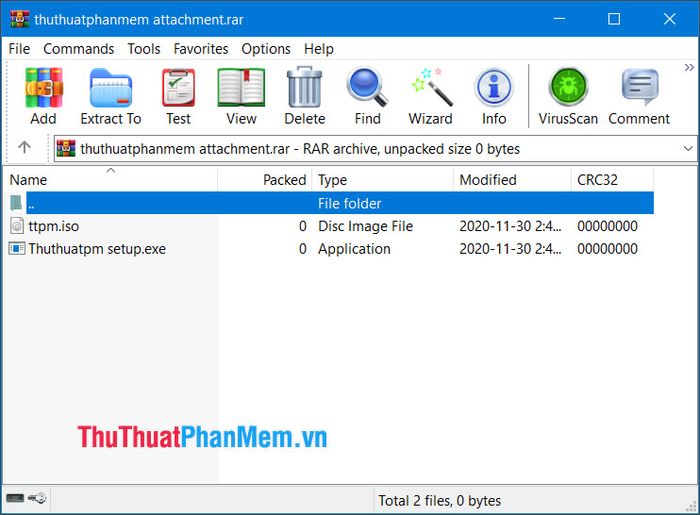The image size is (700, 515).
Task: Show more toolbar buttons chevron
Action: tap(689, 67)
